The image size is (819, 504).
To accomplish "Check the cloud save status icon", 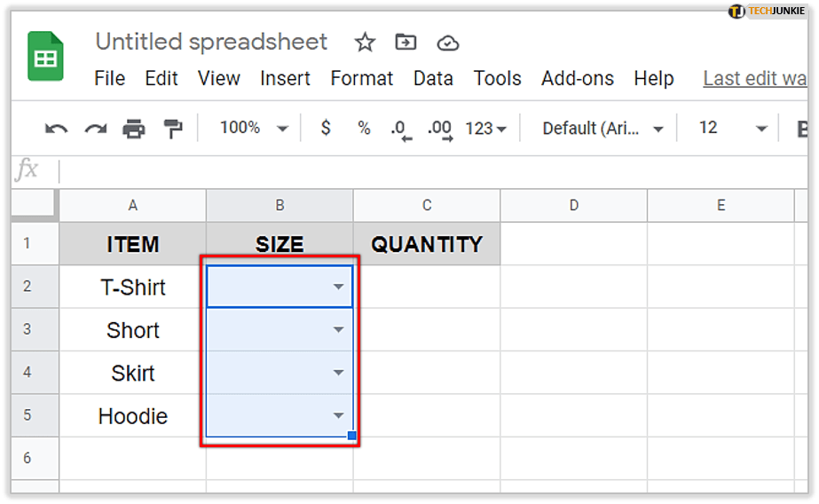I will (x=448, y=43).
